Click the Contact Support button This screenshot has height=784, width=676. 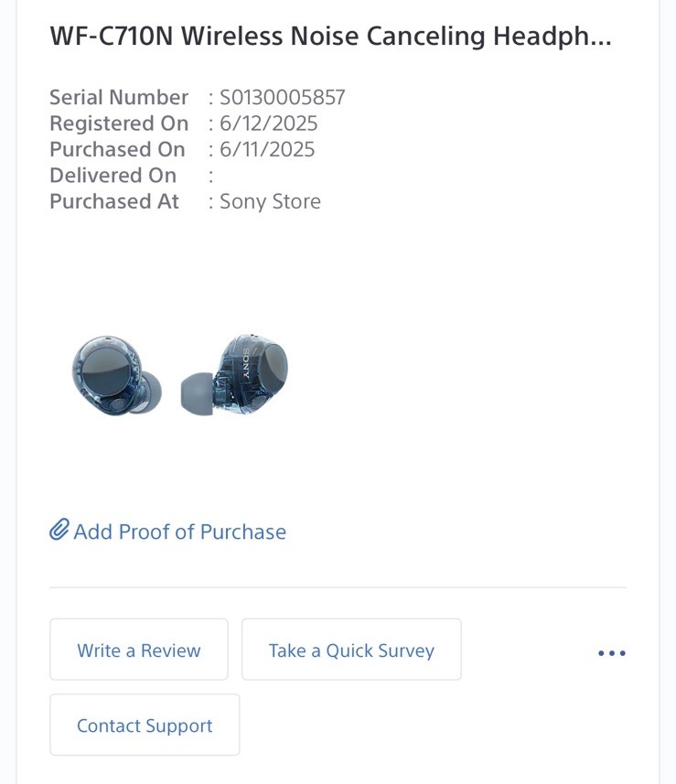tap(145, 725)
